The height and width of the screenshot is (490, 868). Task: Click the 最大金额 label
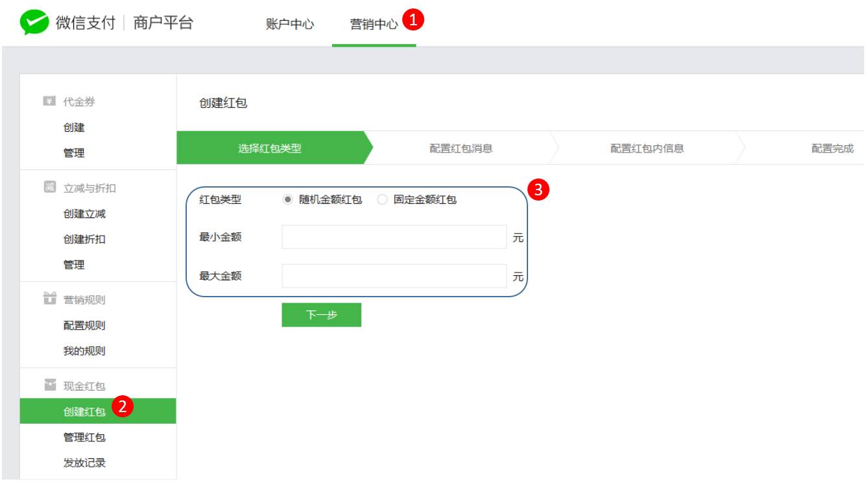click(221, 276)
